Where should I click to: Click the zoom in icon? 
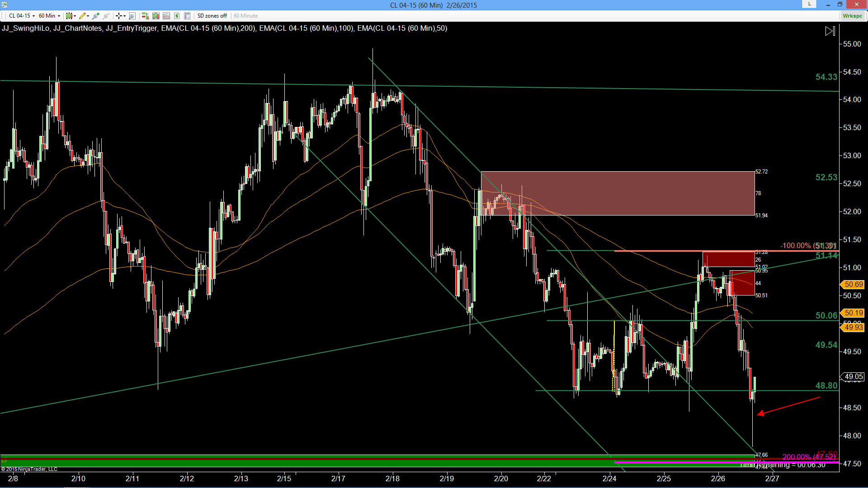pos(96,16)
